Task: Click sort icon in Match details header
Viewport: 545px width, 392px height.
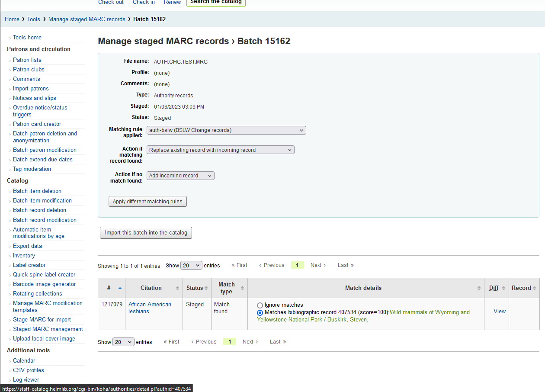Action: click(479, 288)
